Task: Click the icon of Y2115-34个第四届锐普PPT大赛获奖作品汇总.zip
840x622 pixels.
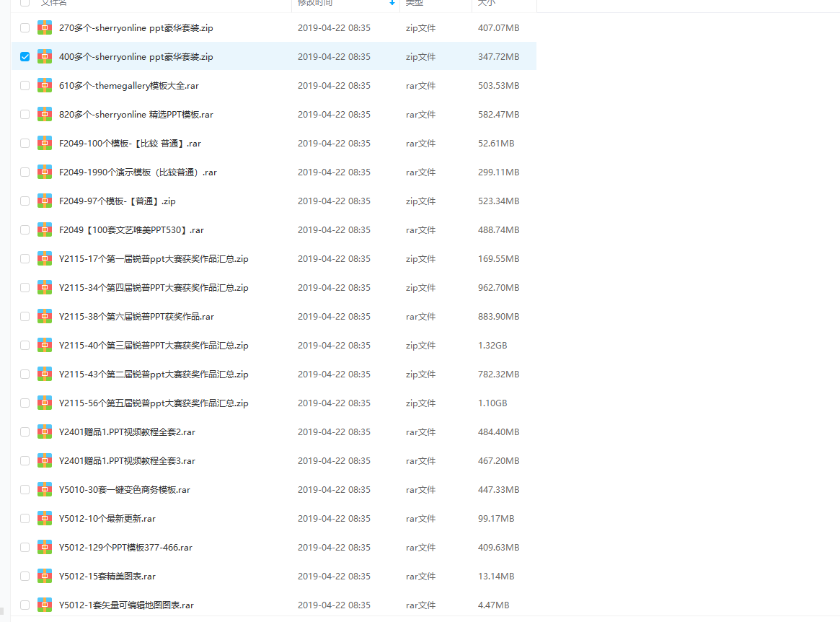Action: coord(45,287)
